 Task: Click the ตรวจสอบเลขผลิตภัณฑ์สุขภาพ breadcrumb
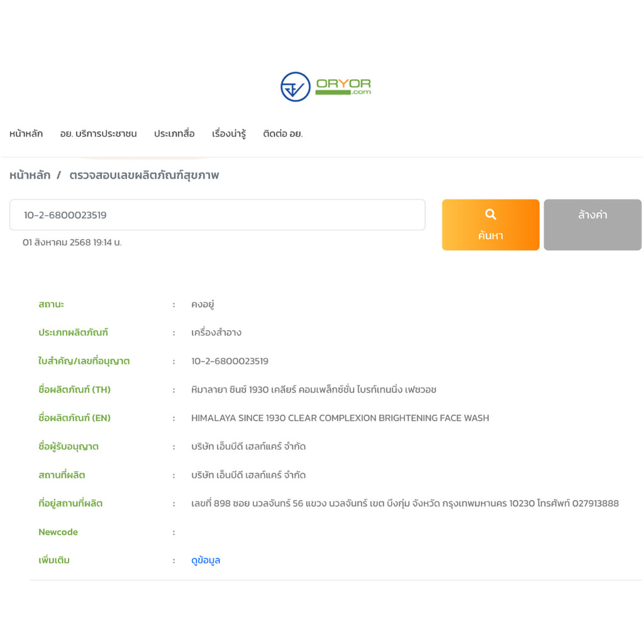pyautogui.click(x=144, y=175)
